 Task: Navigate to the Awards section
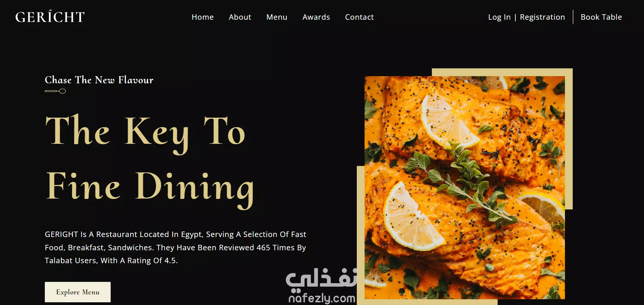click(x=316, y=17)
